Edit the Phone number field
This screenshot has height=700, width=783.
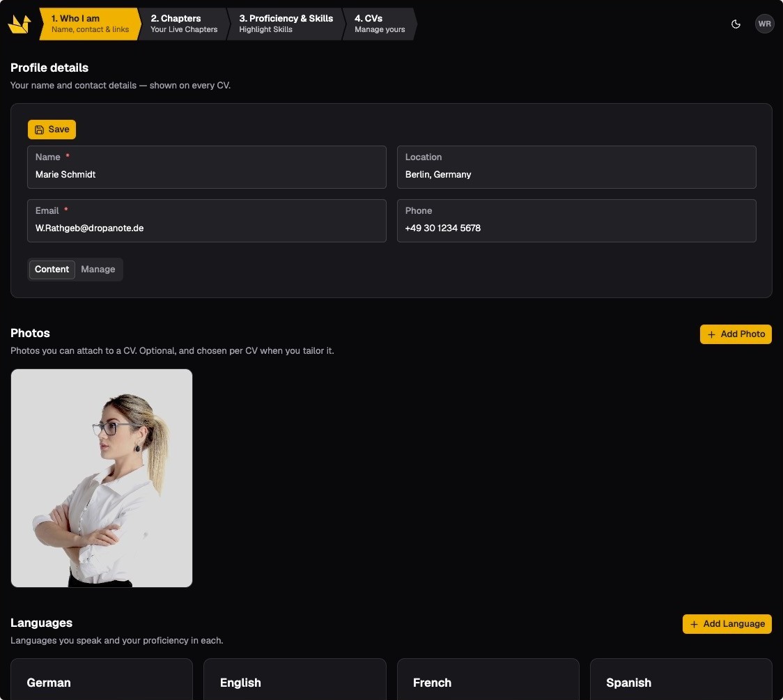coord(576,221)
